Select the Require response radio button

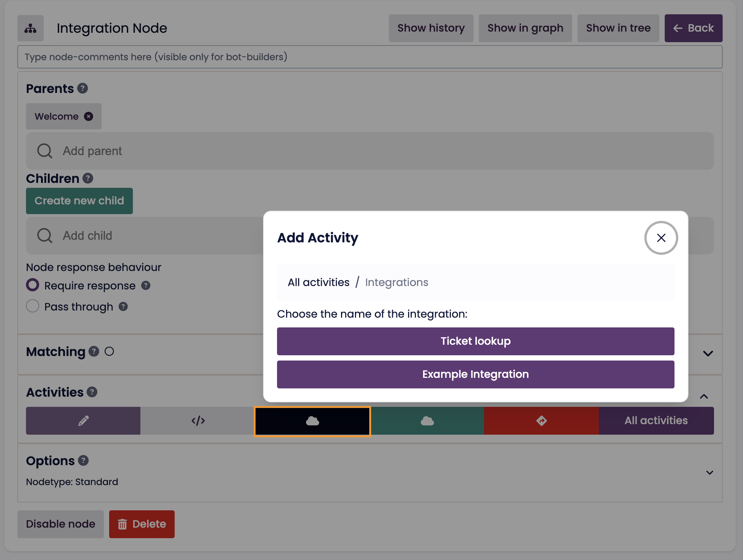coord(33,285)
